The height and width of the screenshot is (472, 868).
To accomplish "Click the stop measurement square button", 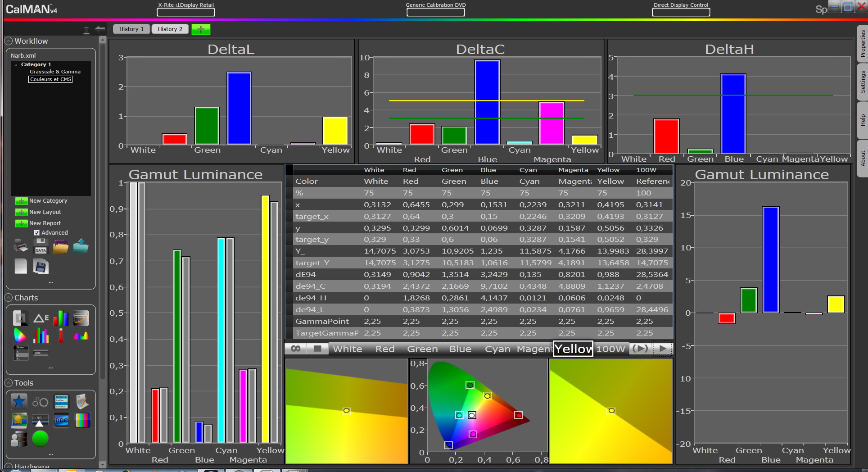I will 317,349.
